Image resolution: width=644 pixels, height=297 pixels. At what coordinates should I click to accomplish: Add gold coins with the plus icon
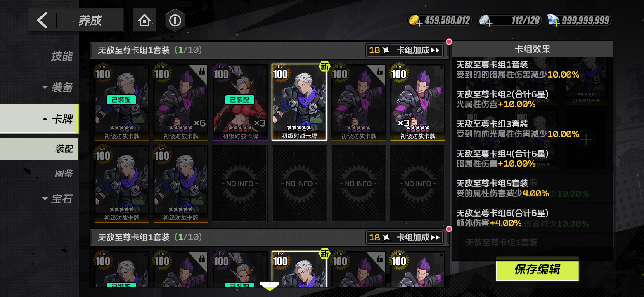[419, 24]
